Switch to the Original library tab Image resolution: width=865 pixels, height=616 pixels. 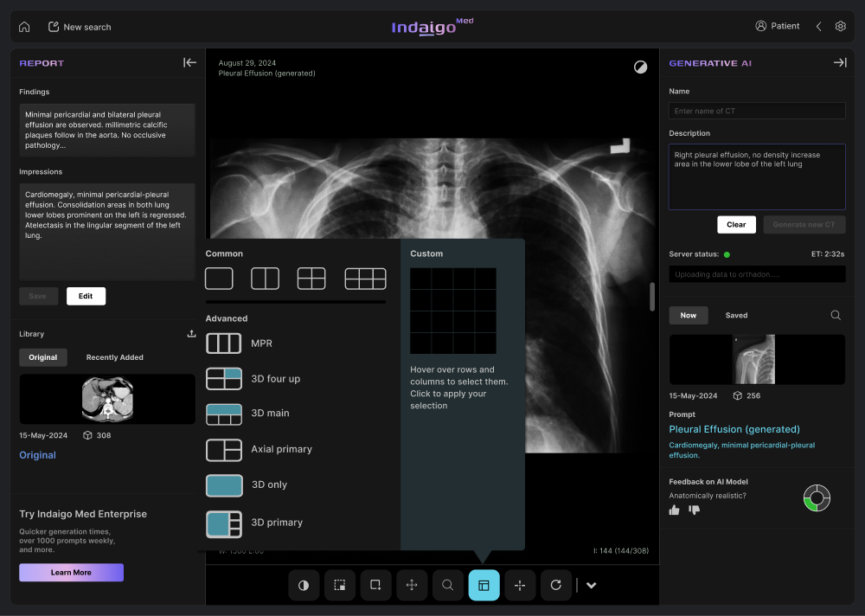coord(43,357)
